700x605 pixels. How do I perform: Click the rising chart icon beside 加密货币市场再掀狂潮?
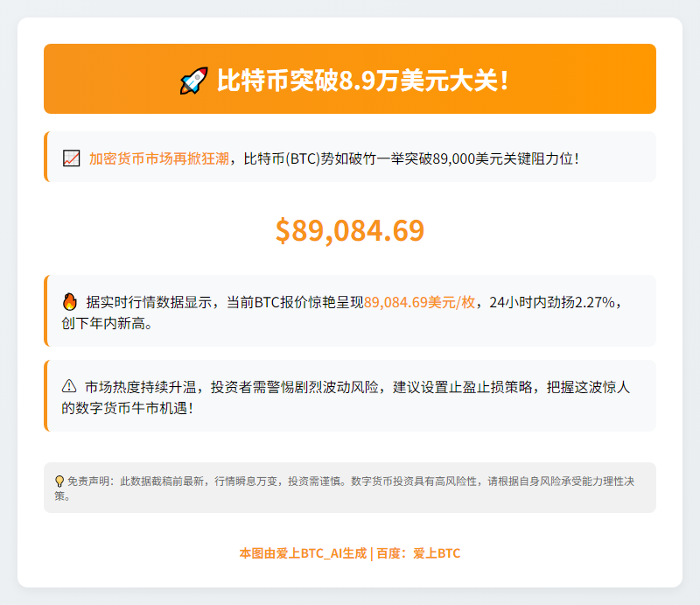[72, 158]
